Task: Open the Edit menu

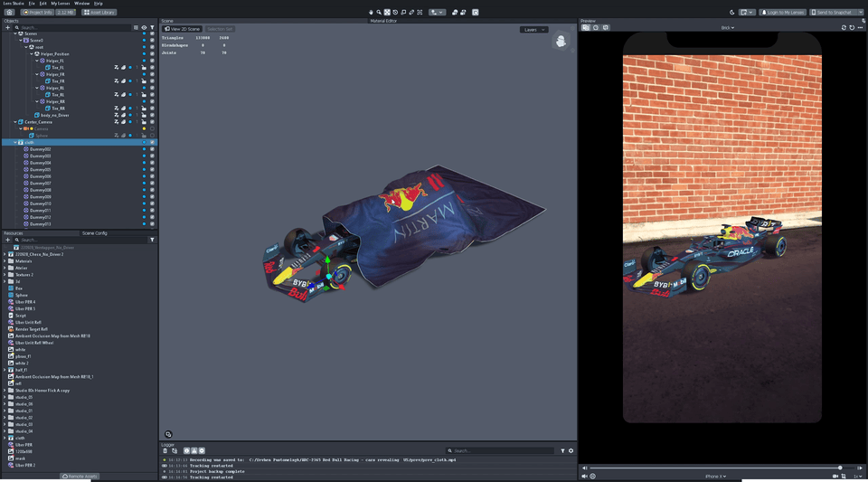Action: coord(42,4)
